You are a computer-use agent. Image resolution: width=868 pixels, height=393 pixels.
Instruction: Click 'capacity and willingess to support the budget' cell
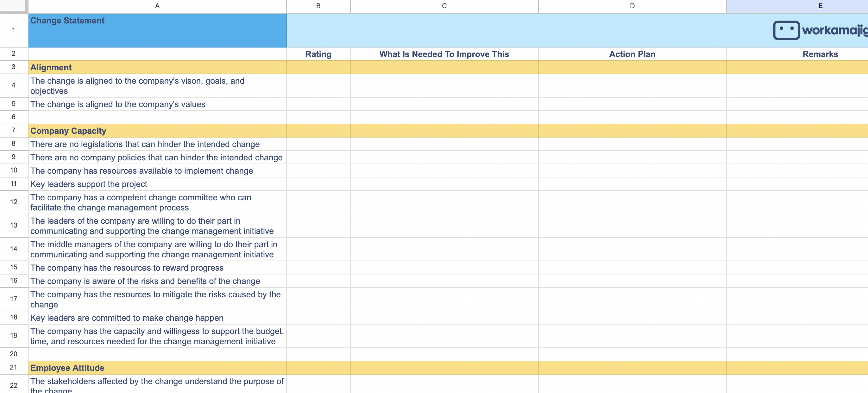click(157, 336)
